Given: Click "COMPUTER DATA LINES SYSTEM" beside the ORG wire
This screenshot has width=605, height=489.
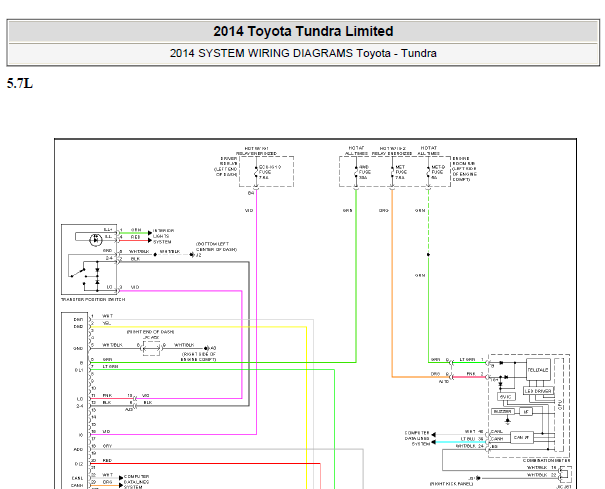Looking at the screenshot, I should click(x=136, y=482).
